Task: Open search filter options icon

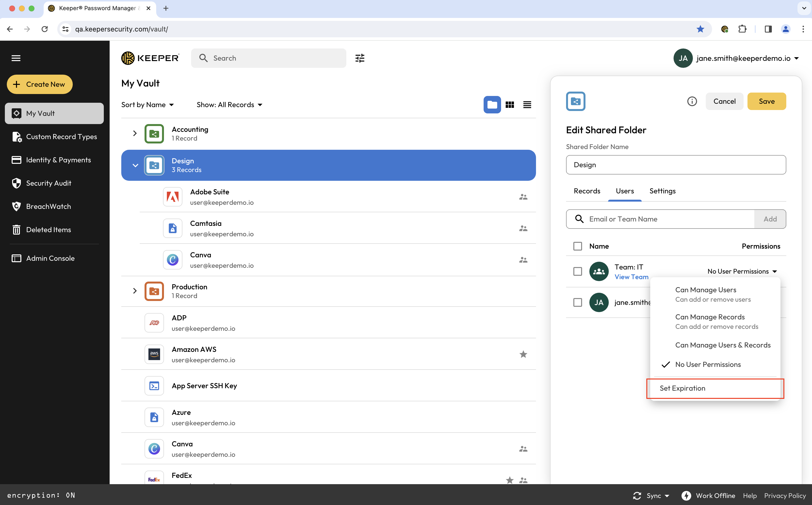Action: pyautogui.click(x=360, y=58)
